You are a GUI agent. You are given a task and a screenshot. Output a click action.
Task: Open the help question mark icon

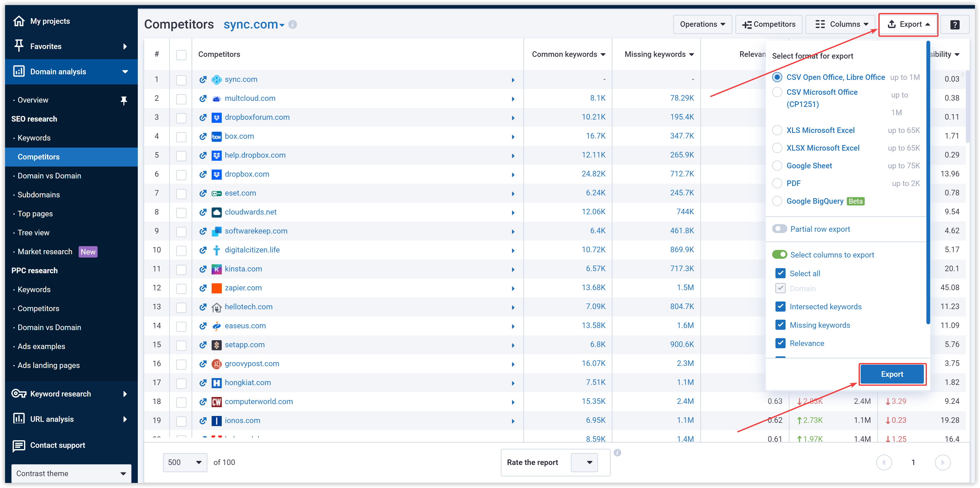click(x=955, y=24)
